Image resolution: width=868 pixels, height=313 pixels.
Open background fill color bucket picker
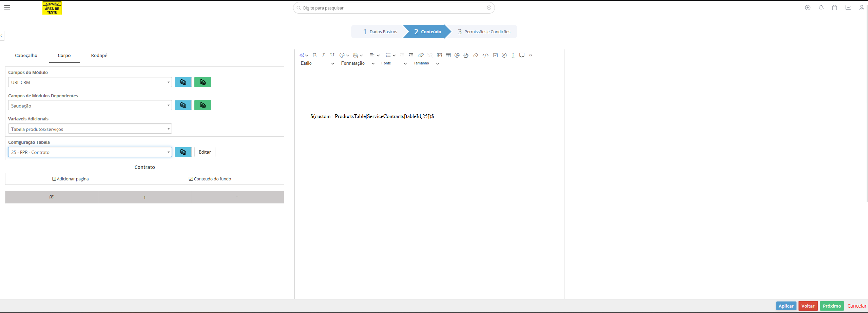358,55
